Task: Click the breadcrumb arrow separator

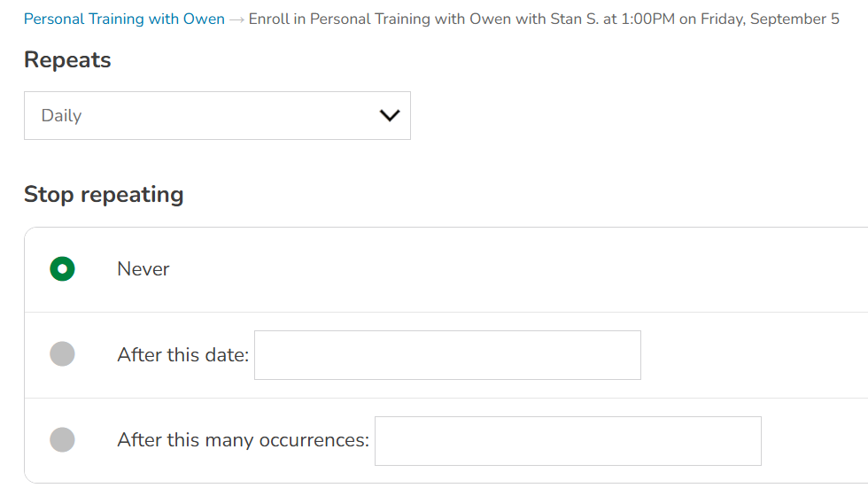Action: click(x=236, y=19)
